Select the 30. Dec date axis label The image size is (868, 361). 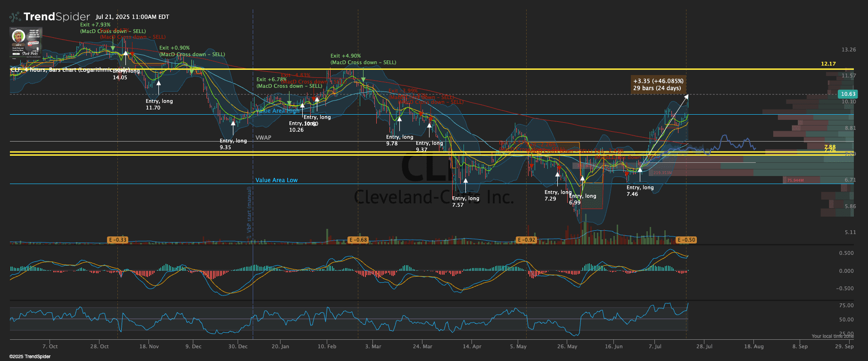238,346
